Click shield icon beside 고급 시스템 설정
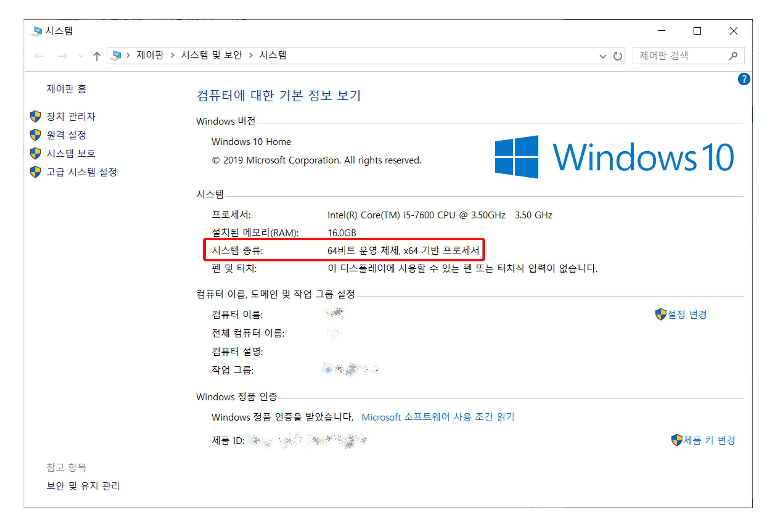This screenshot has width=778, height=532. (35, 172)
